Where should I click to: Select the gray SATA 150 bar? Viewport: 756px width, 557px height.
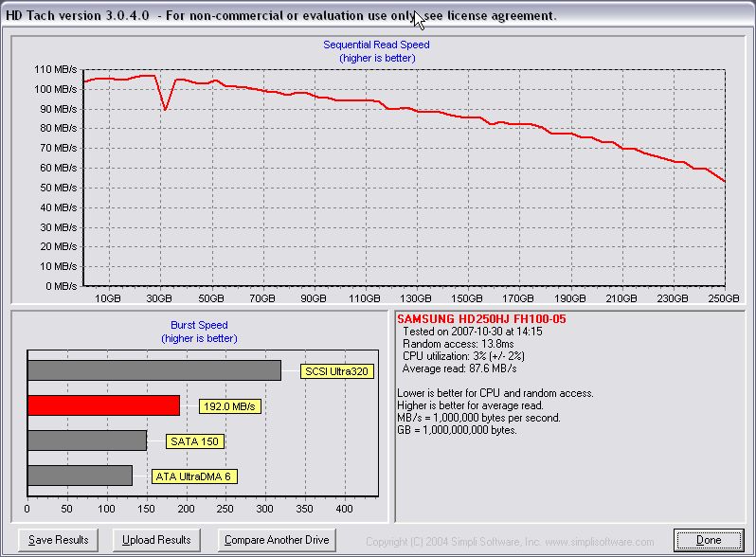(x=87, y=440)
